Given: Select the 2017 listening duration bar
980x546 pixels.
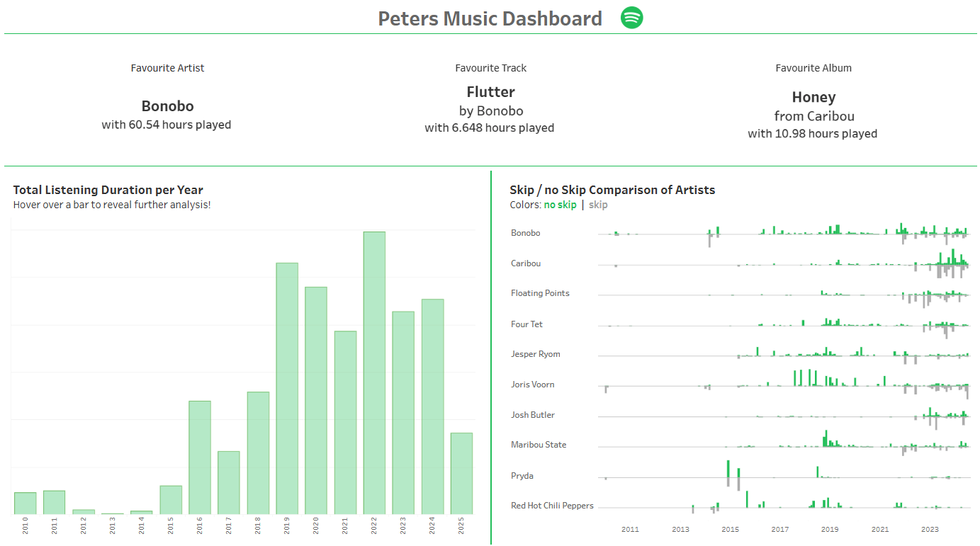Looking at the screenshot, I should 229,482.
